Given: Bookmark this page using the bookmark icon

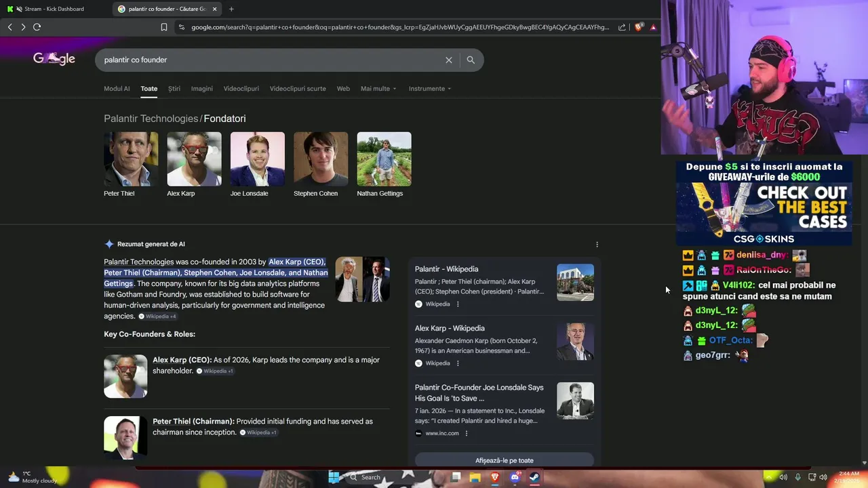Looking at the screenshot, I should [163, 27].
